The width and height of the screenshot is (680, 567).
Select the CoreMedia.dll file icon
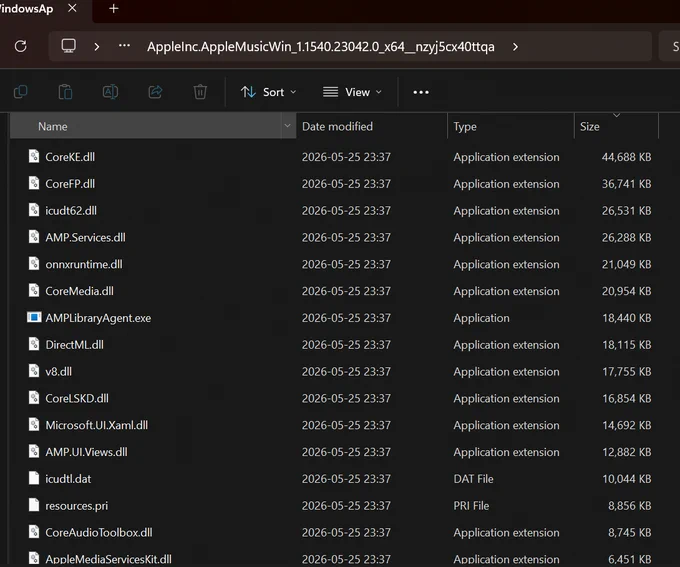34,291
